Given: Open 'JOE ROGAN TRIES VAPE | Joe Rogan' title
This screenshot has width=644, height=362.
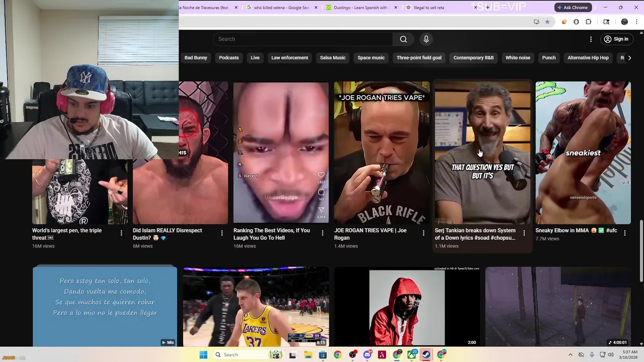Looking at the screenshot, I should [370, 234].
